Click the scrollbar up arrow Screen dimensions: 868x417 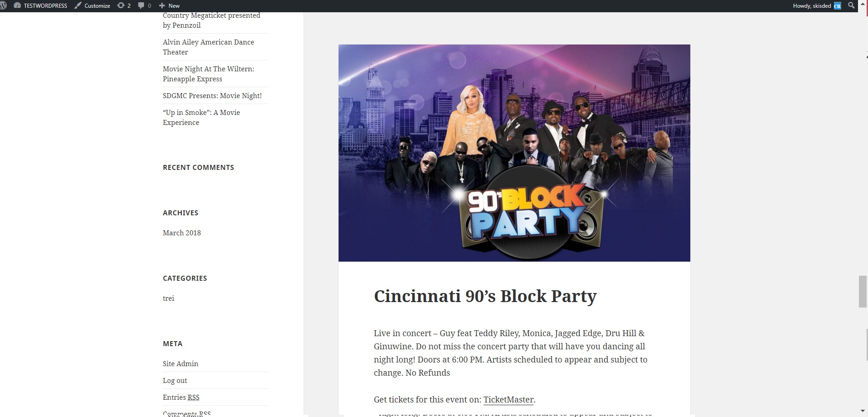pos(863,5)
